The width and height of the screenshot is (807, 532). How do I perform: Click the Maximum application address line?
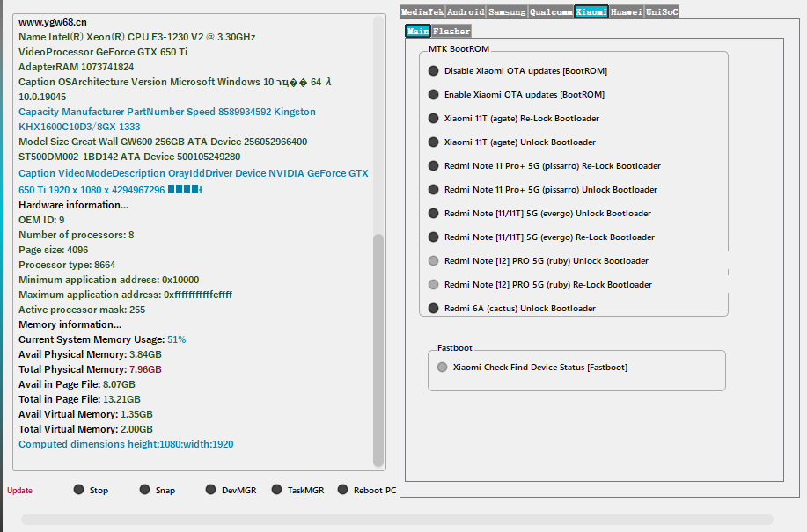[126, 295]
